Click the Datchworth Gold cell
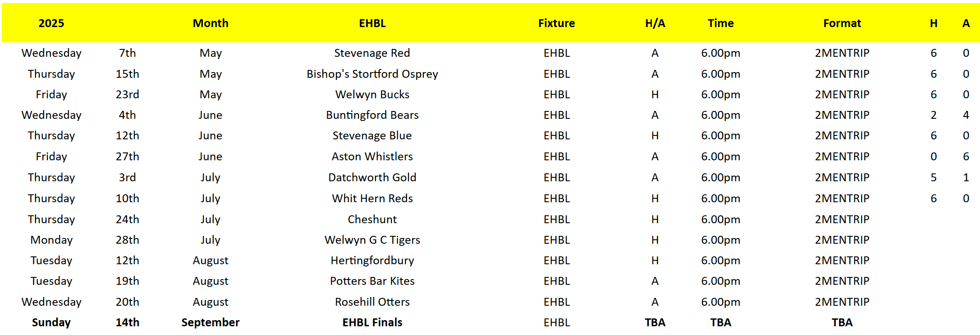The height and width of the screenshot is (335, 980). (372, 177)
